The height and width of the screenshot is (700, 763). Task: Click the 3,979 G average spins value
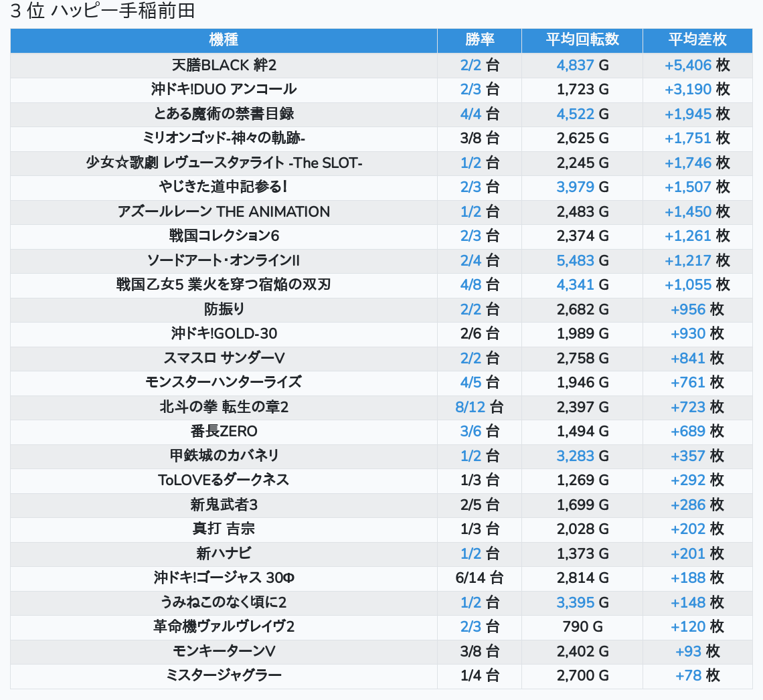(582, 187)
